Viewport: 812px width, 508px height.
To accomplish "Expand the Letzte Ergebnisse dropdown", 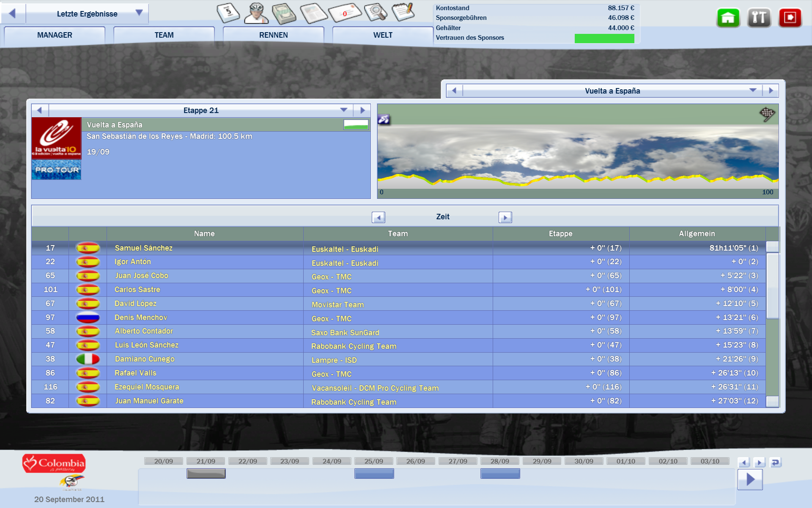I will point(139,13).
